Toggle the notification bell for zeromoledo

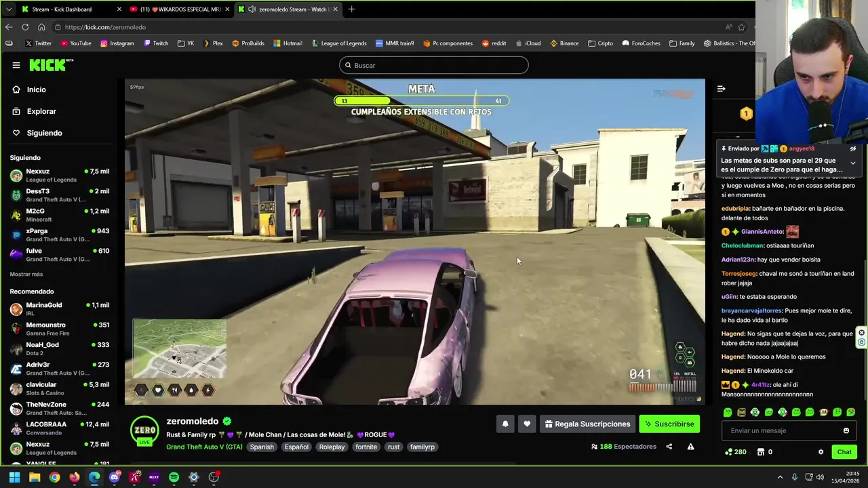(505, 424)
